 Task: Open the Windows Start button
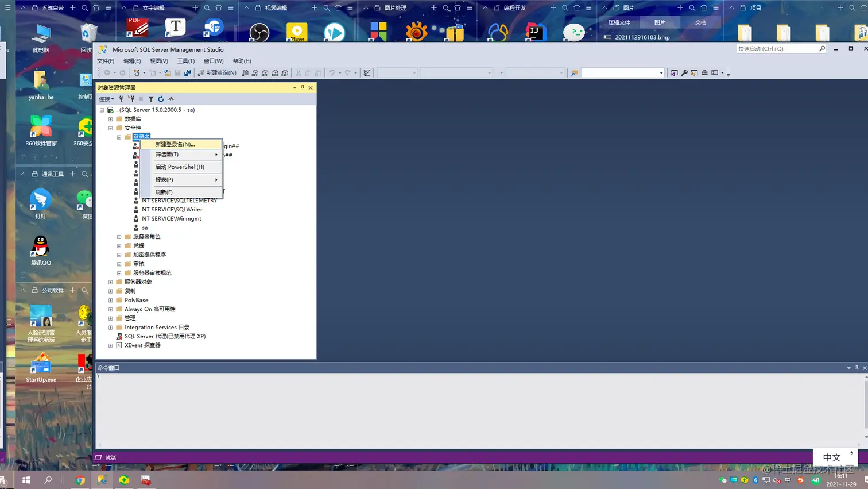(x=26, y=480)
